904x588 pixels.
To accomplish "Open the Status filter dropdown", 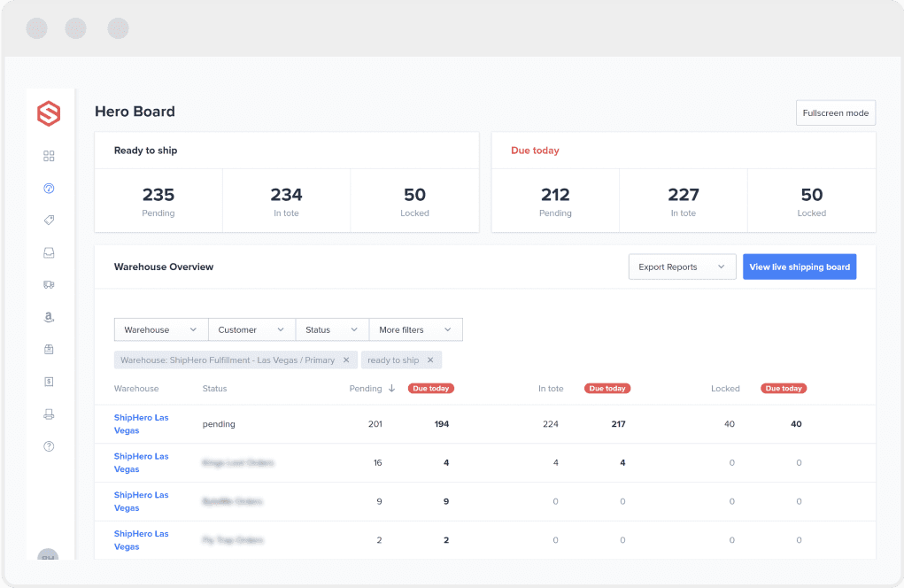I will coord(332,329).
